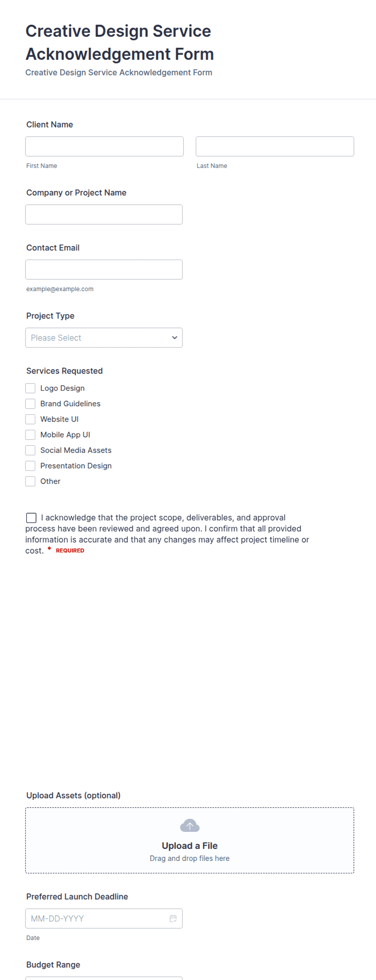Focus the First Name input field

(104, 146)
